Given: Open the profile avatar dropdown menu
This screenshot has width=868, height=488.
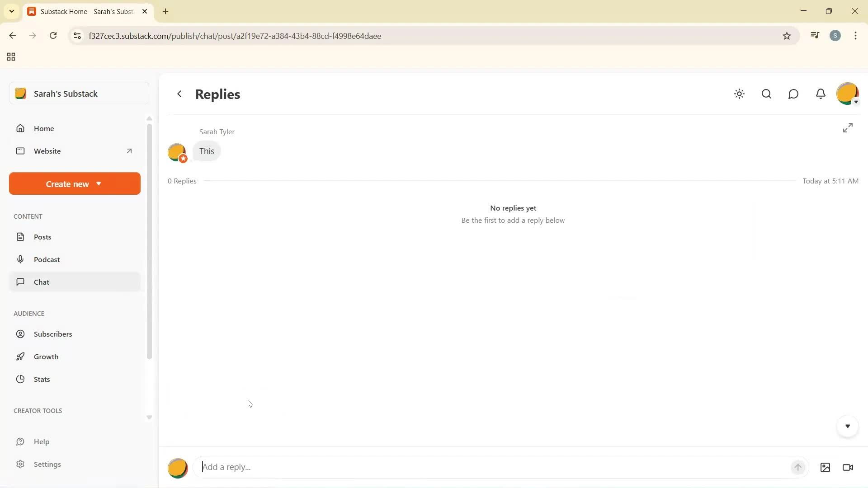Looking at the screenshot, I should 848,94.
